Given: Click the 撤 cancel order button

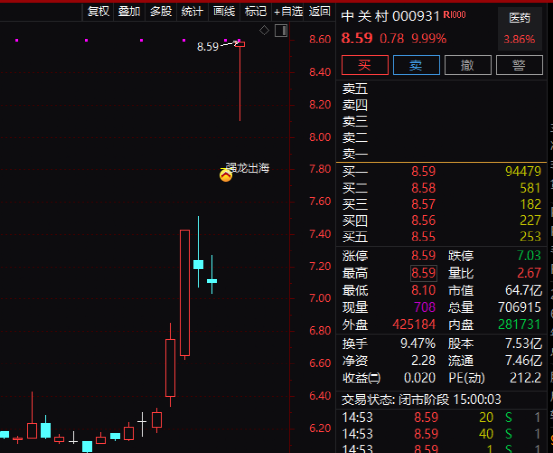Looking at the screenshot, I should (468, 65).
